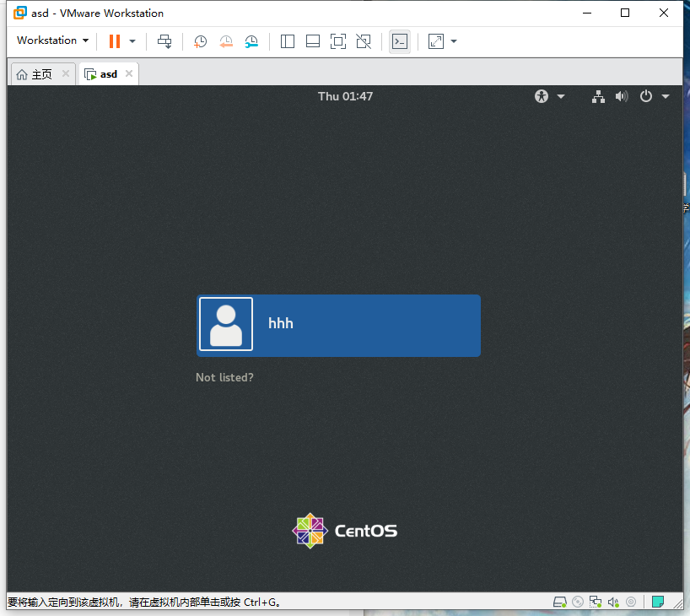Viewport: 690px width, 616px height.
Task: Minimize the VMware Workstation window
Action: [587, 13]
